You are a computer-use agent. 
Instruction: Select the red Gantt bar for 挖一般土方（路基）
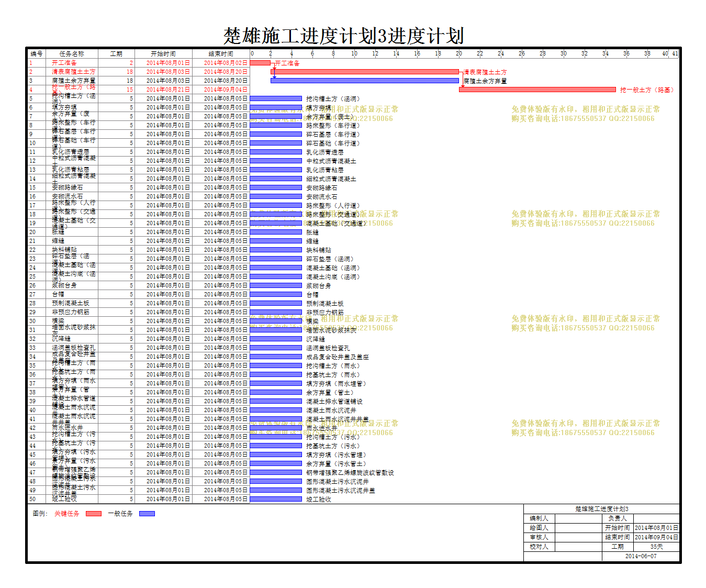tap(537, 90)
